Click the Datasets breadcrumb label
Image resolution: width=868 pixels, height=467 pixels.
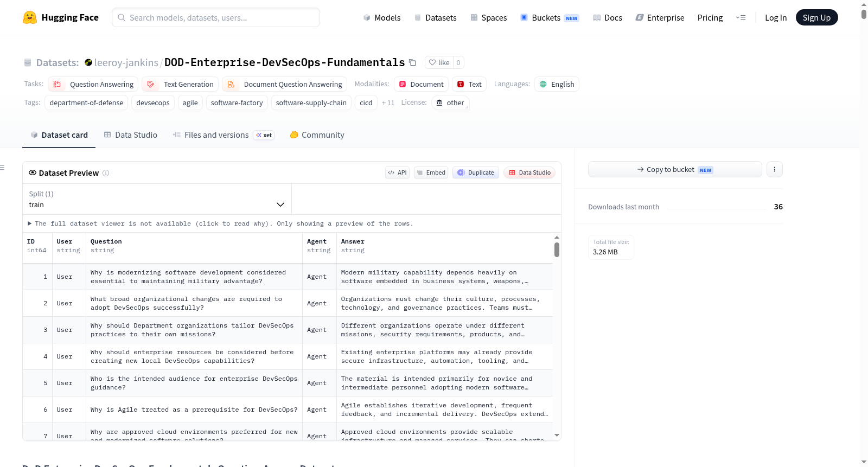pyautogui.click(x=57, y=62)
